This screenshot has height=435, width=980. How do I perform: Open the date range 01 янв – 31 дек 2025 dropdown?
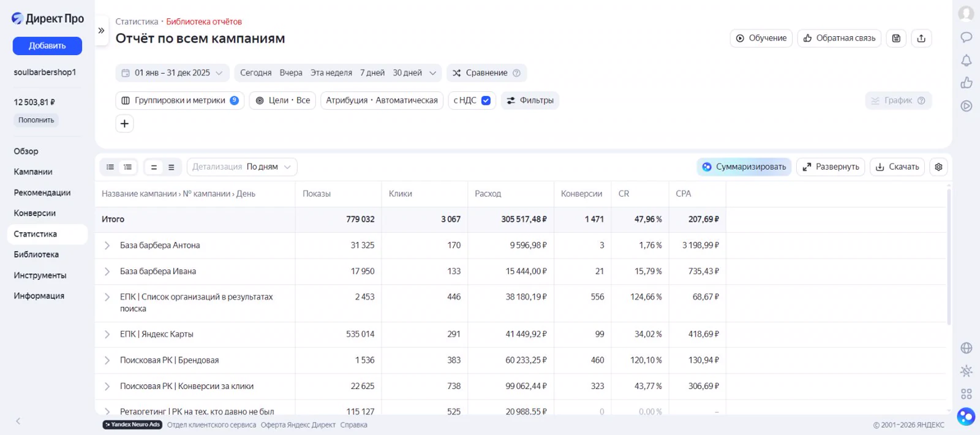click(173, 73)
